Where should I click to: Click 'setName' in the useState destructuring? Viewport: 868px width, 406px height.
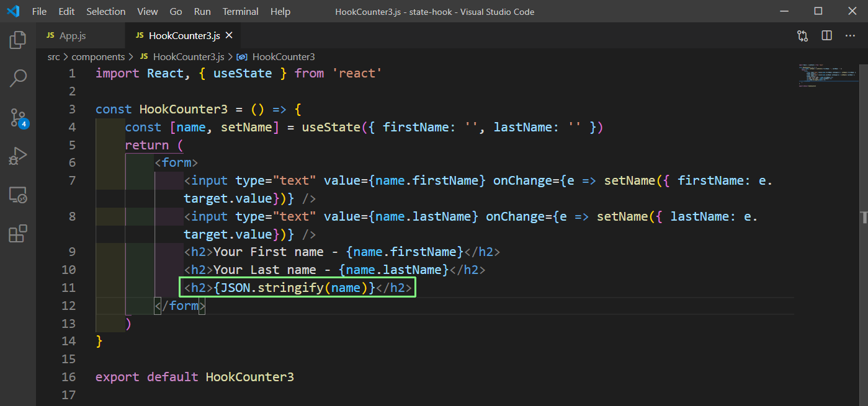click(x=246, y=127)
